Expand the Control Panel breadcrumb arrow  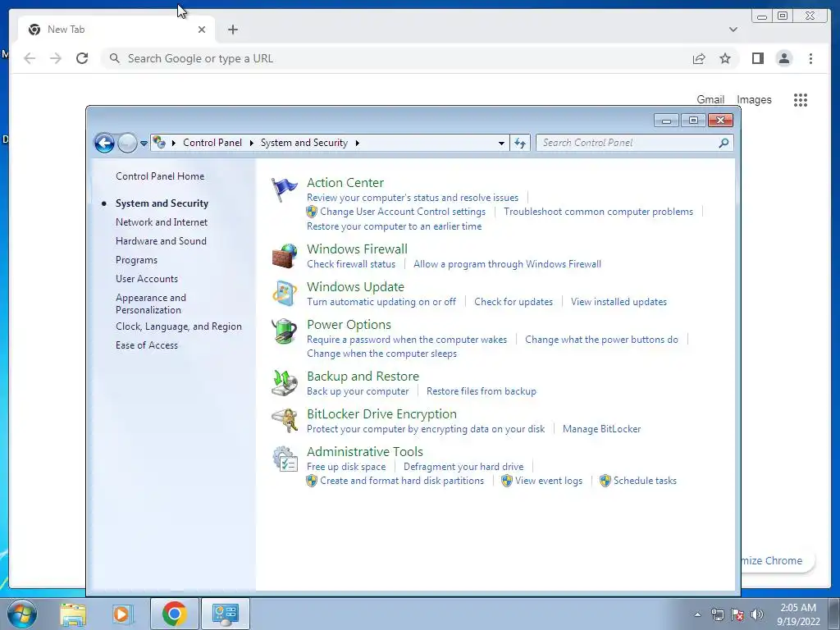pos(251,143)
